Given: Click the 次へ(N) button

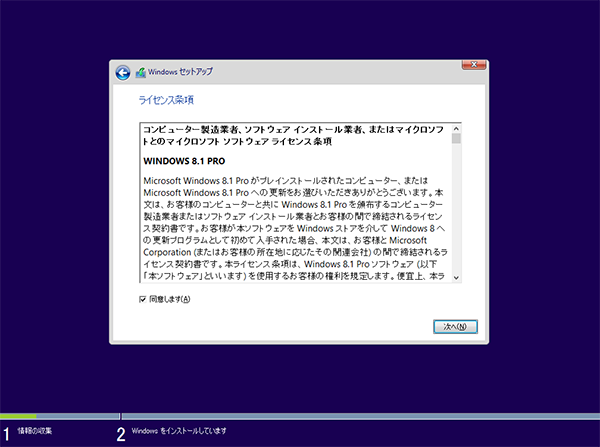Looking at the screenshot, I should (455, 326).
